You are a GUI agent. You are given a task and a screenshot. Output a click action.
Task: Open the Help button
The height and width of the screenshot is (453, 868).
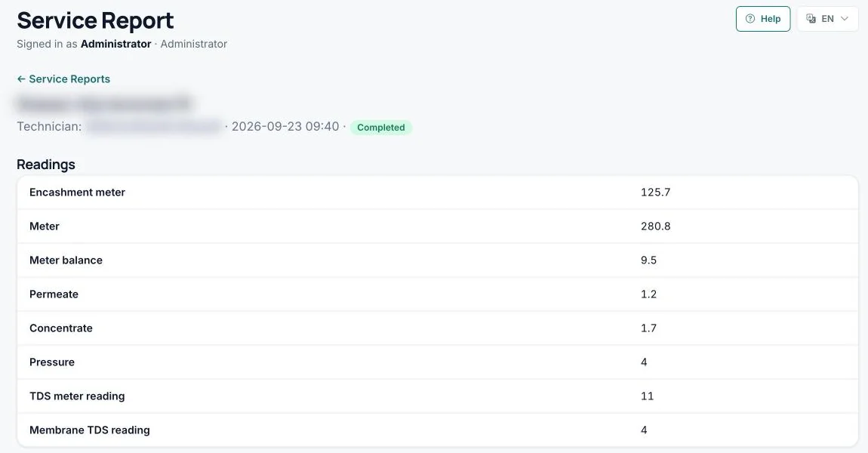763,19
